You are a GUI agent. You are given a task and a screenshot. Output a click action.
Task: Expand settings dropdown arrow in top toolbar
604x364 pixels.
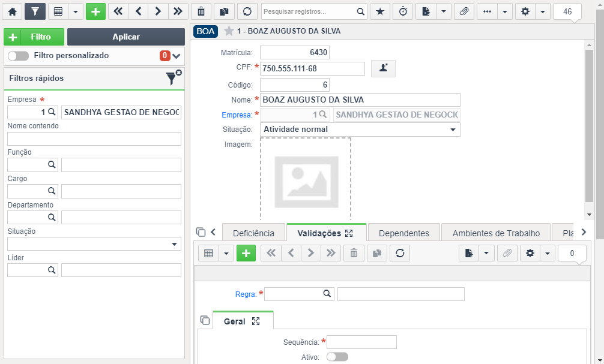point(543,11)
